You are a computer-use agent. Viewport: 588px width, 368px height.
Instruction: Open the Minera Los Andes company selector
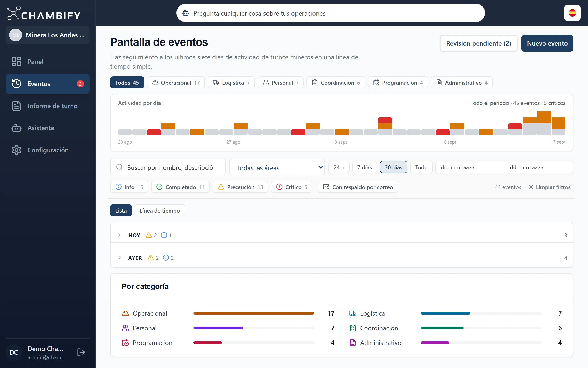47,35
